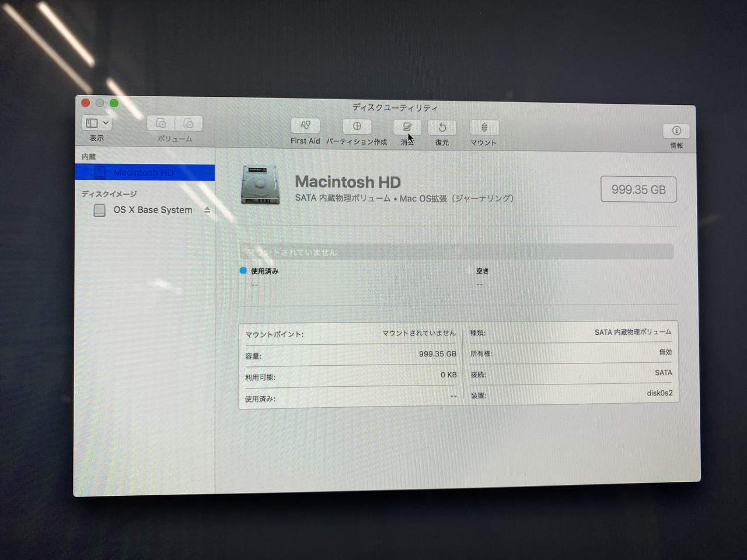This screenshot has height=560, width=747.
Task: Click the 空き free space label
Action: point(482,271)
